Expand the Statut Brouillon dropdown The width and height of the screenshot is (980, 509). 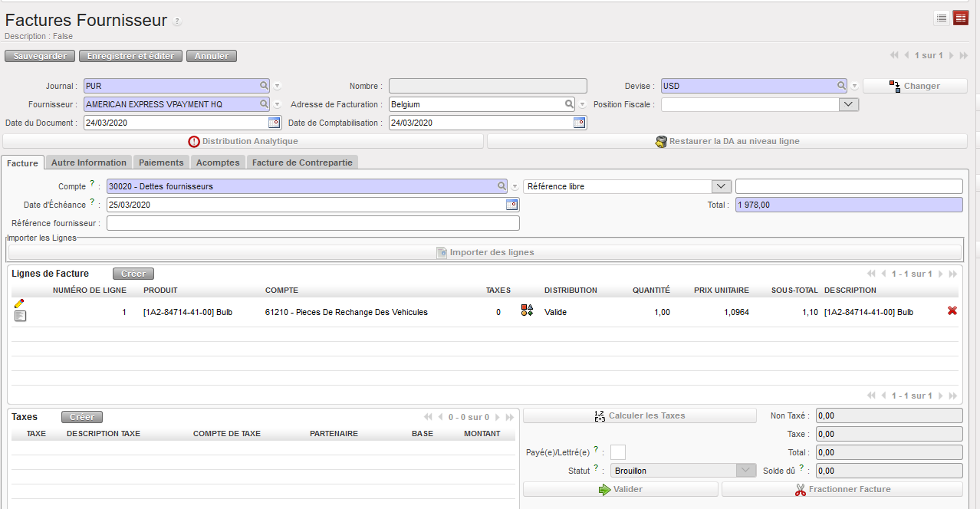click(x=747, y=471)
